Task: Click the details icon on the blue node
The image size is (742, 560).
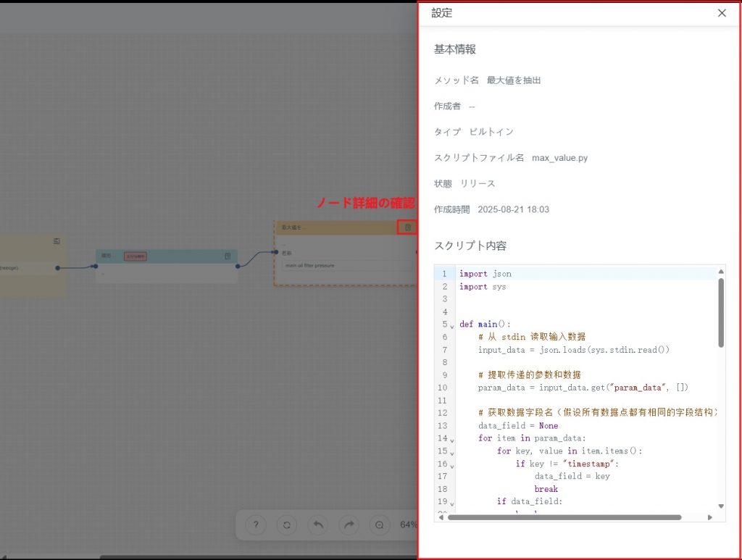Action: tap(228, 256)
